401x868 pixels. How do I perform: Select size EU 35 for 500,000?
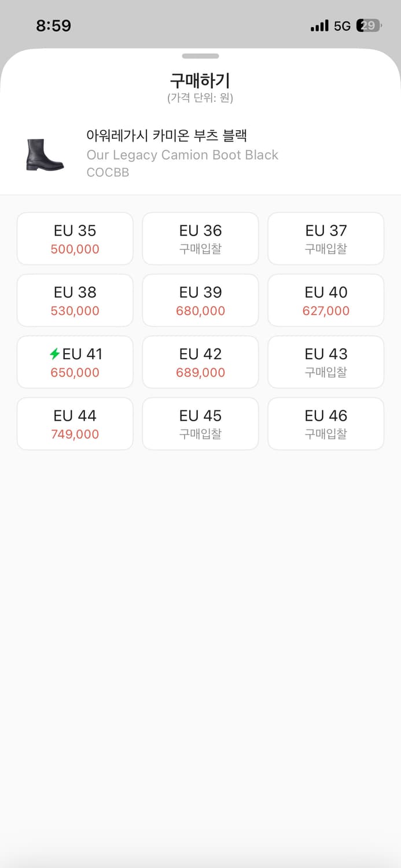pos(75,239)
